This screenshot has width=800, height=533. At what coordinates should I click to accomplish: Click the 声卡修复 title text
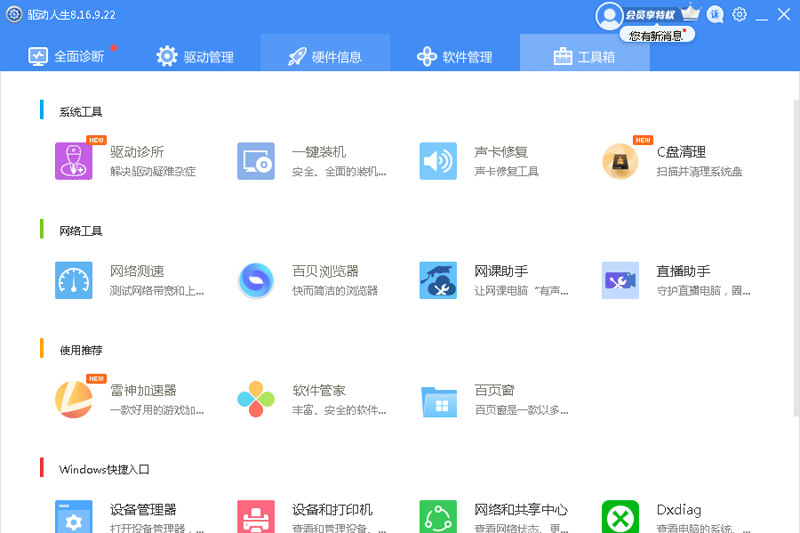tap(501, 152)
